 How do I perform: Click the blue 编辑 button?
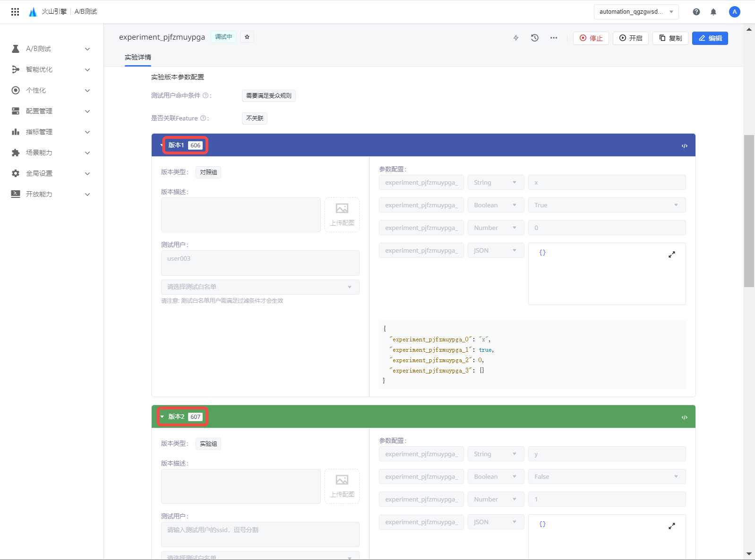click(710, 38)
